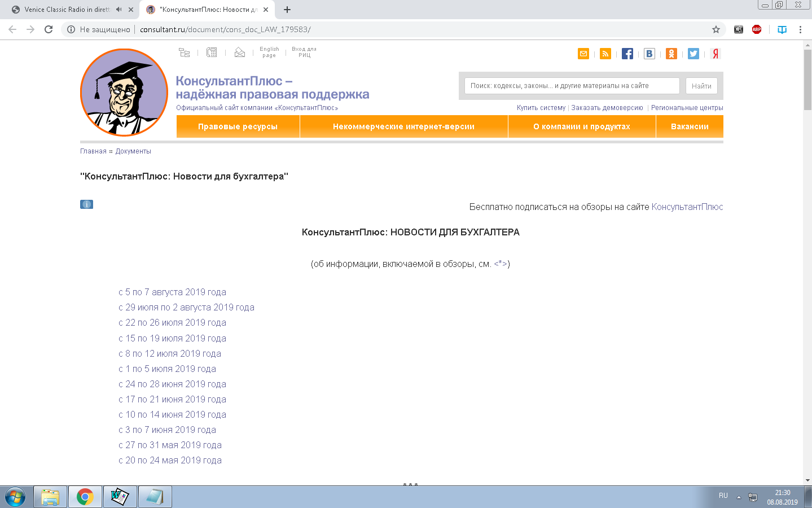Image resolution: width=812 pixels, height=508 pixels.
Task: Open the Yandex 'Я' icon
Action: (716, 54)
